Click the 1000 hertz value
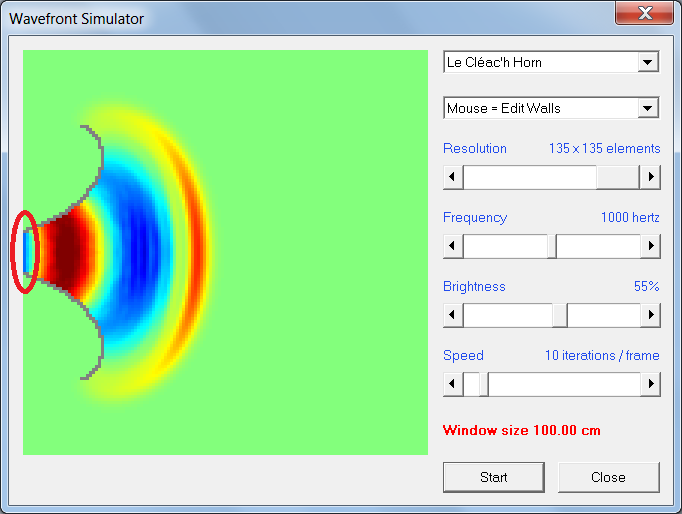 point(630,217)
